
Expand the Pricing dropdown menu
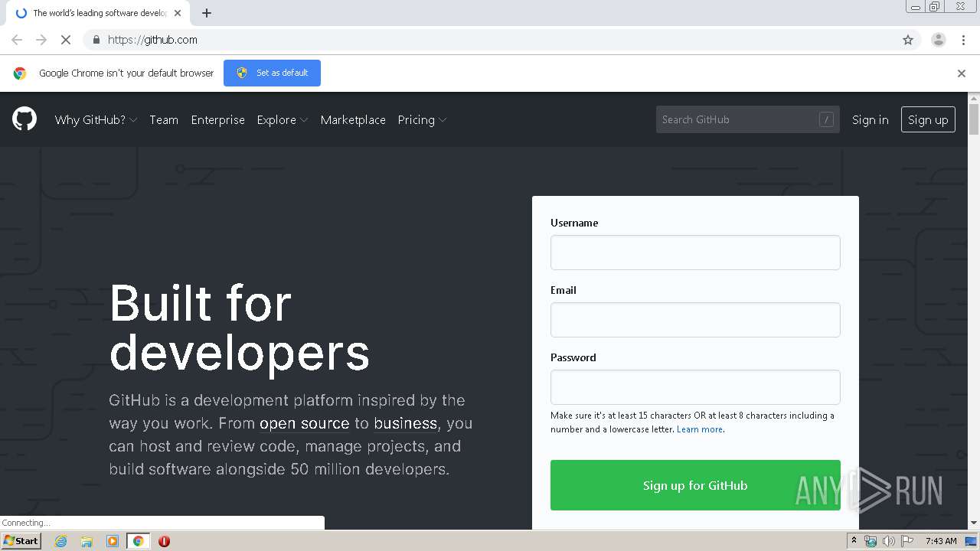(x=422, y=120)
